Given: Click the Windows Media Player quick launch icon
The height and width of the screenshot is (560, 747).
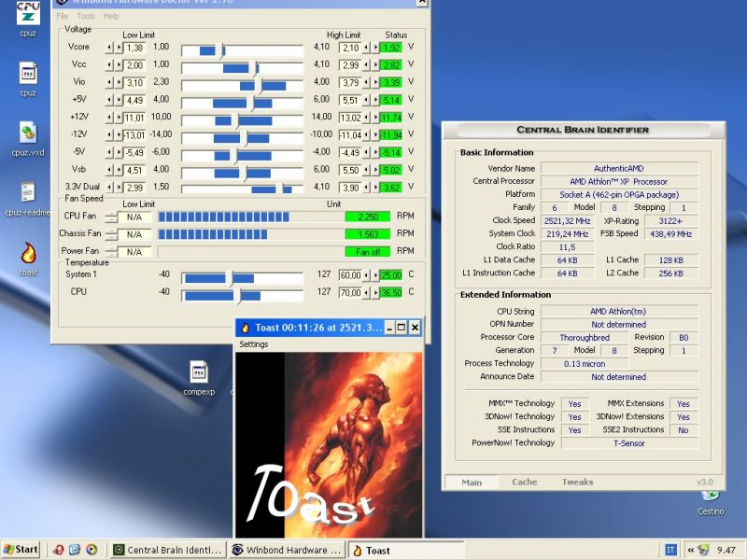Looking at the screenshot, I should pos(92,550).
